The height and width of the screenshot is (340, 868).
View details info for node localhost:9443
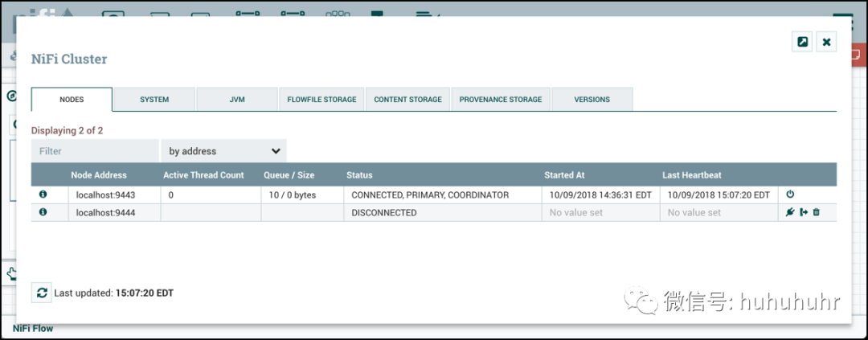[43, 195]
